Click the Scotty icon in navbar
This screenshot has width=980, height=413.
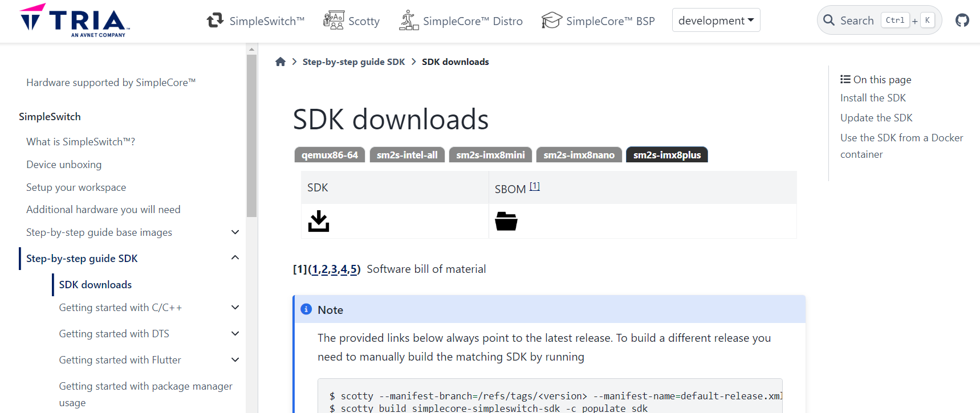coord(334,21)
